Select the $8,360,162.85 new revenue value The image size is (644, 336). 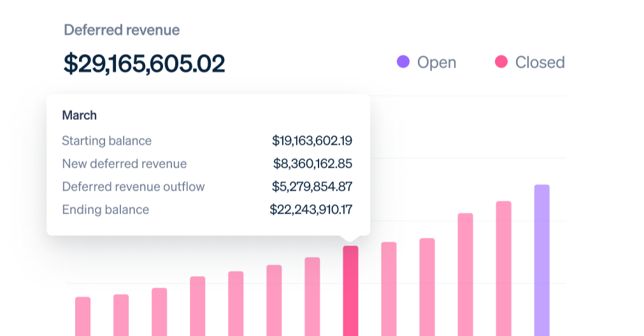tap(313, 164)
